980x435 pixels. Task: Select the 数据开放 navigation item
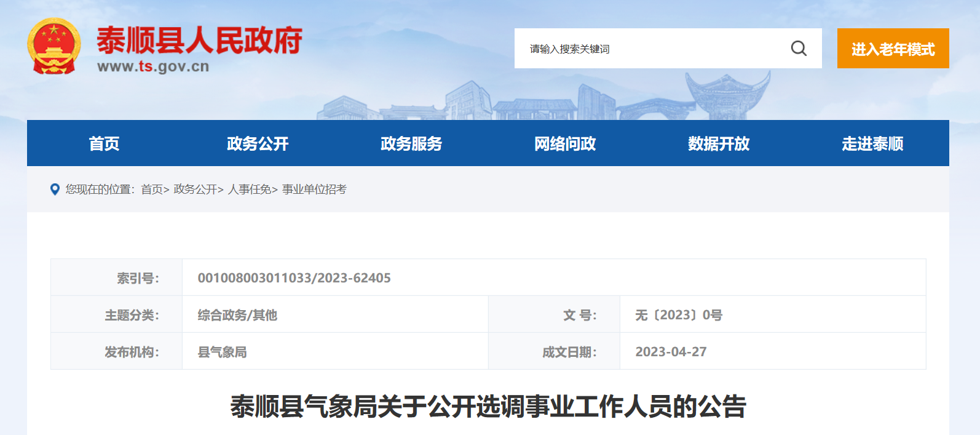[719, 143]
